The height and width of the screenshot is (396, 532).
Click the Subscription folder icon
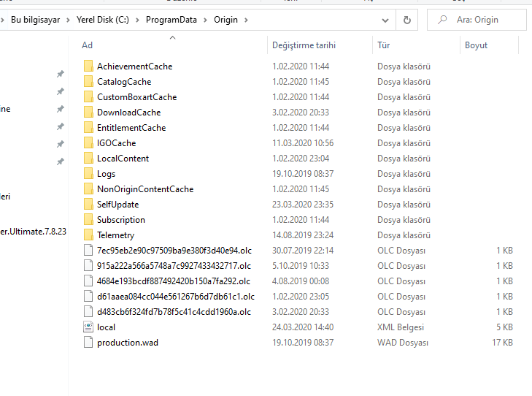(88, 219)
